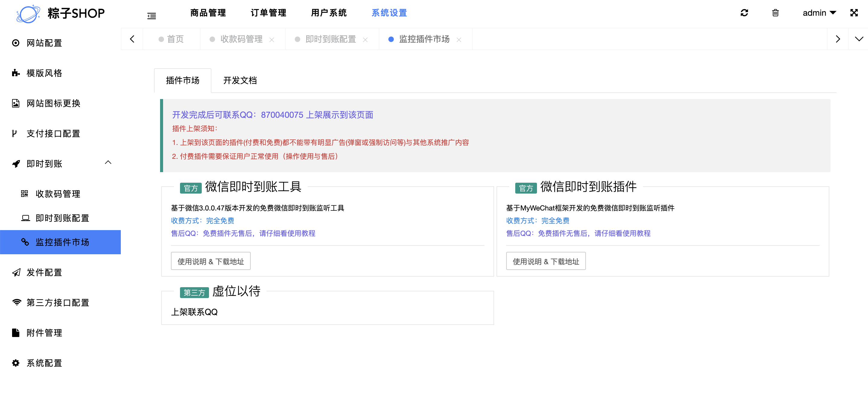Open the 系统设置 top menu
The width and height of the screenshot is (868, 398).
click(x=389, y=13)
